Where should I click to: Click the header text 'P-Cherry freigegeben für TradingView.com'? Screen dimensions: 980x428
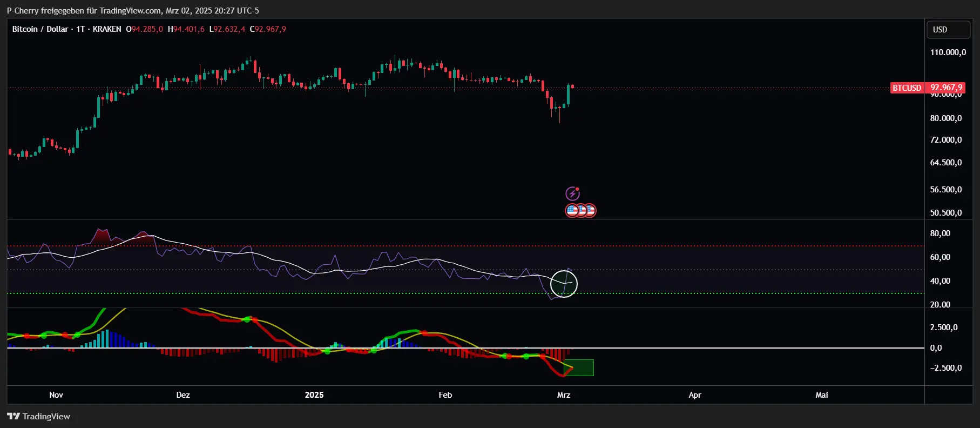pyautogui.click(x=84, y=10)
